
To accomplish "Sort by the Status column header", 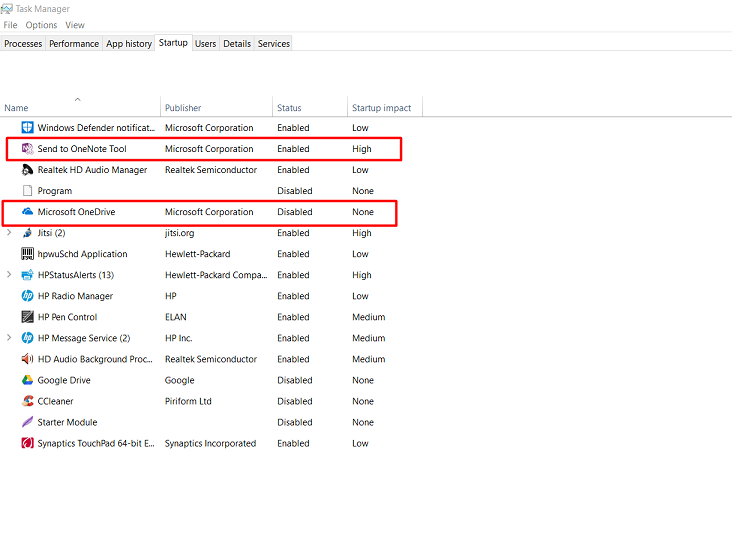I will 310,108.
